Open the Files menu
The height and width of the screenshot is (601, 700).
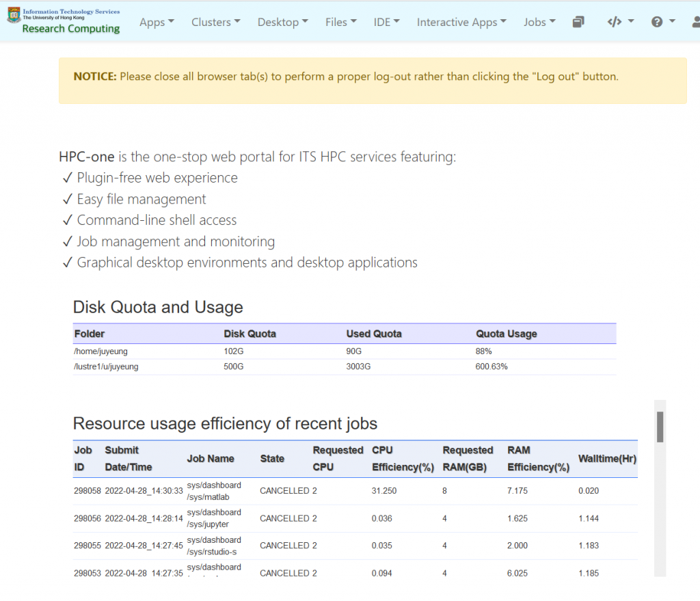pyautogui.click(x=340, y=22)
